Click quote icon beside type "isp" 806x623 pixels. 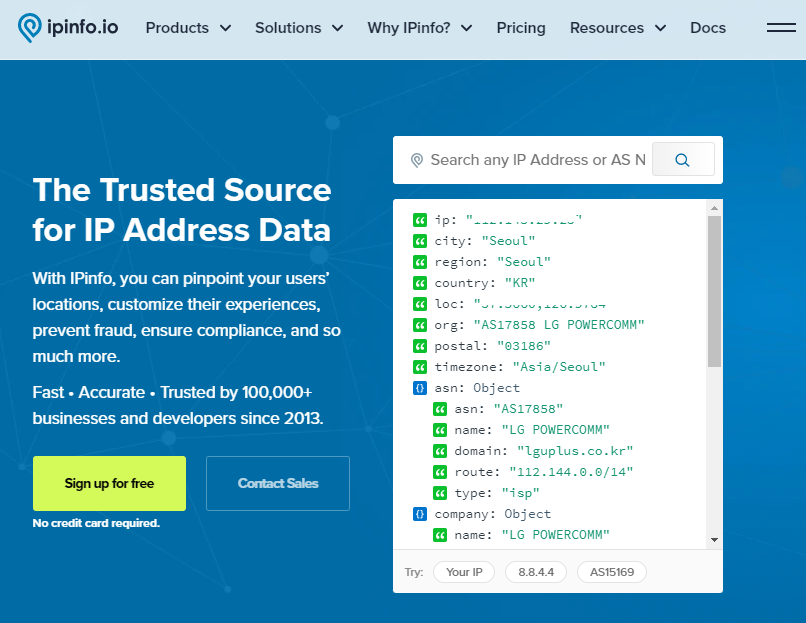[x=439, y=493]
